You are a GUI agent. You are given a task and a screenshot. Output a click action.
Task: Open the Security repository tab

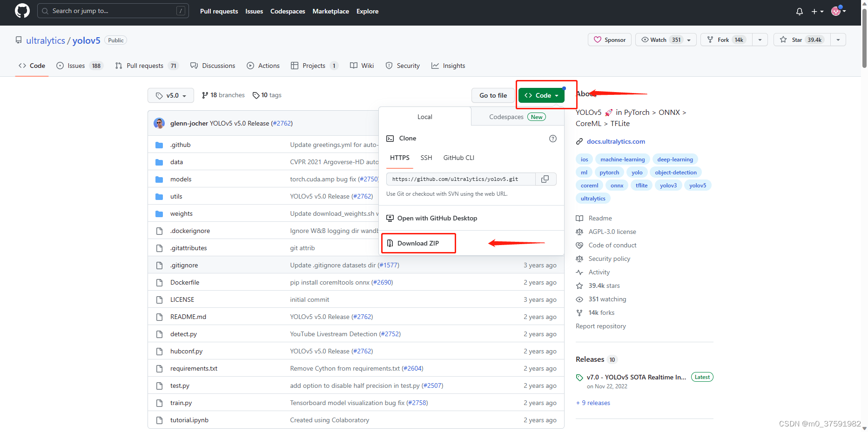[403, 66]
